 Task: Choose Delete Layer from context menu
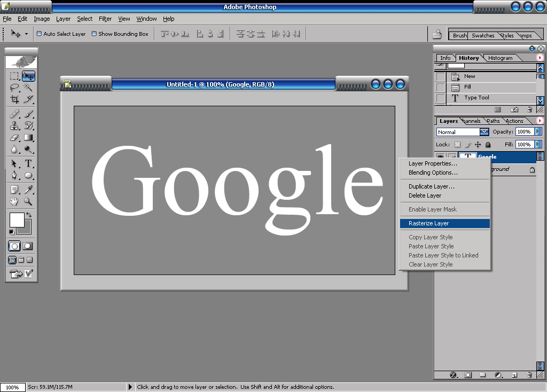point(445,195)
